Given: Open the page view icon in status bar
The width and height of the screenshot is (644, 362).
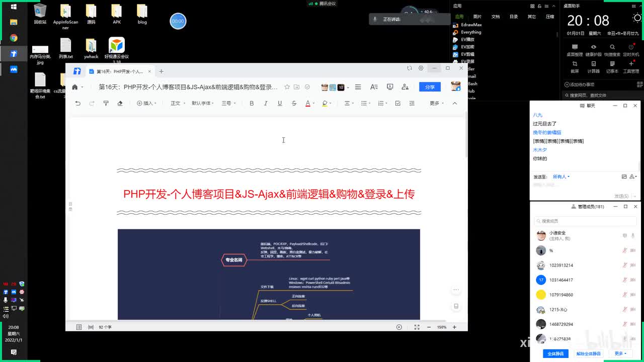Looking at the screenshot, I should pos(79,327).
